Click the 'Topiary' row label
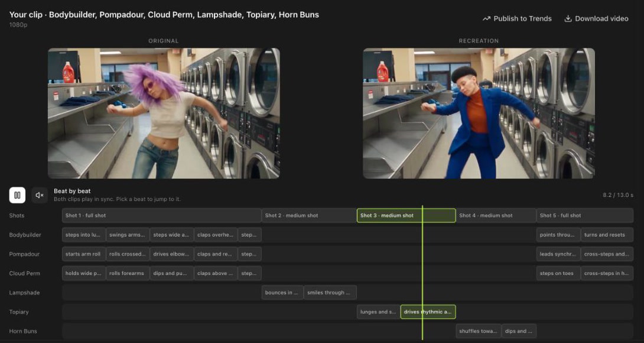 tap(19, 312)
